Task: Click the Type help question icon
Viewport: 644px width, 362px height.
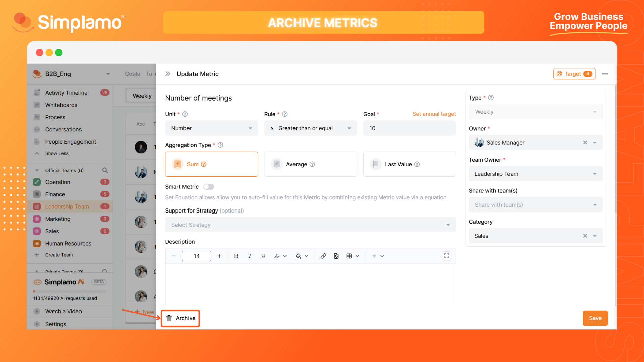Action: click(x=491, y=98)
